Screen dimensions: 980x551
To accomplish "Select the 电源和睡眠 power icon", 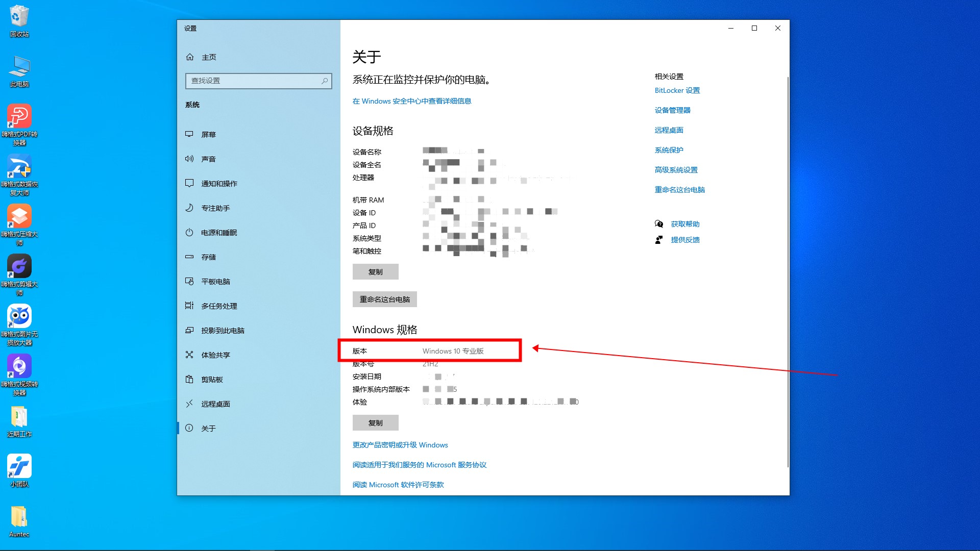I will tap(189, 232).
